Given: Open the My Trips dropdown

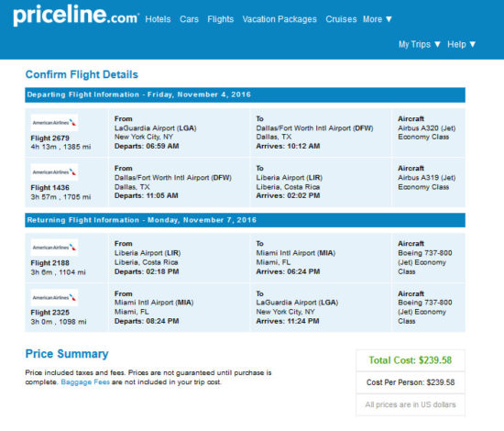Looking at the screenshot, I should click(x=419, y=44).
